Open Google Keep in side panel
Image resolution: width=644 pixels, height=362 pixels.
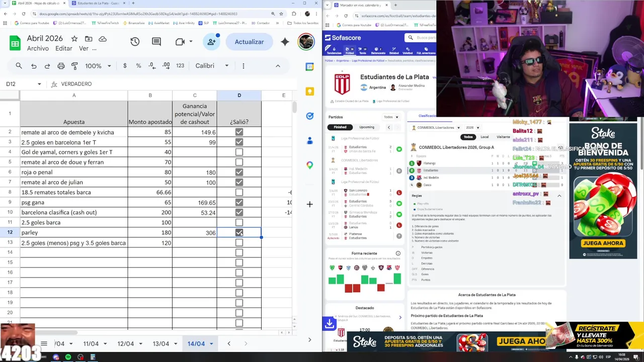(x=309, y=92)
